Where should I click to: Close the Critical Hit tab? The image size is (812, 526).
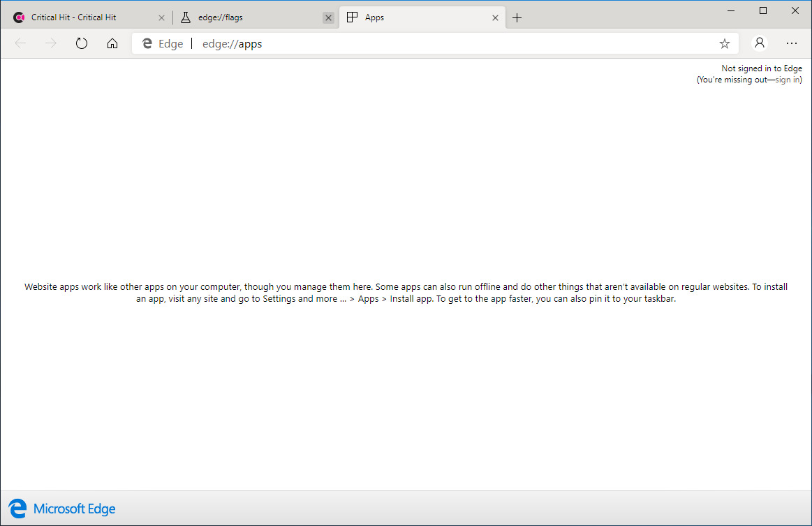point(161,18)
